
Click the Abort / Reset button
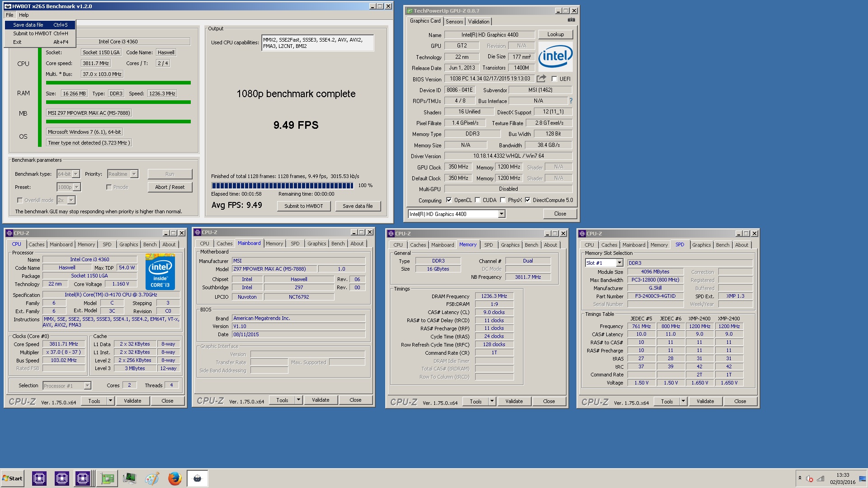pos(170,187)
